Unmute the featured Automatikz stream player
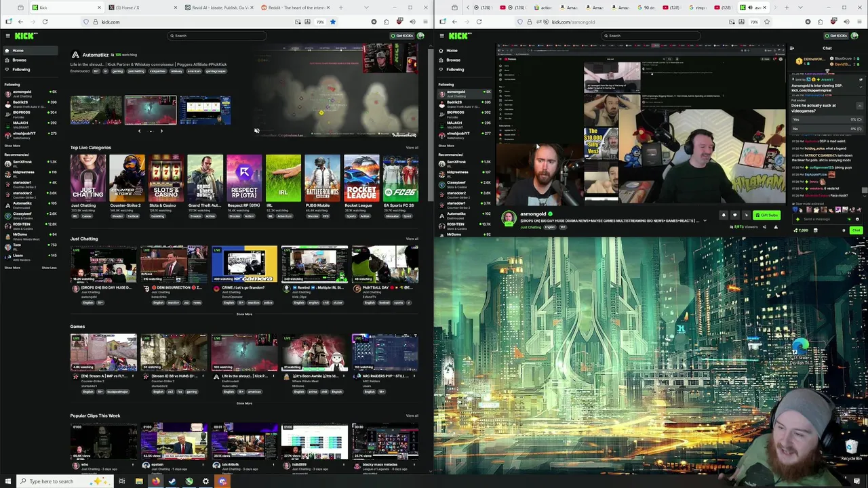This screenshot has height=488, width=868. (256, 131)
